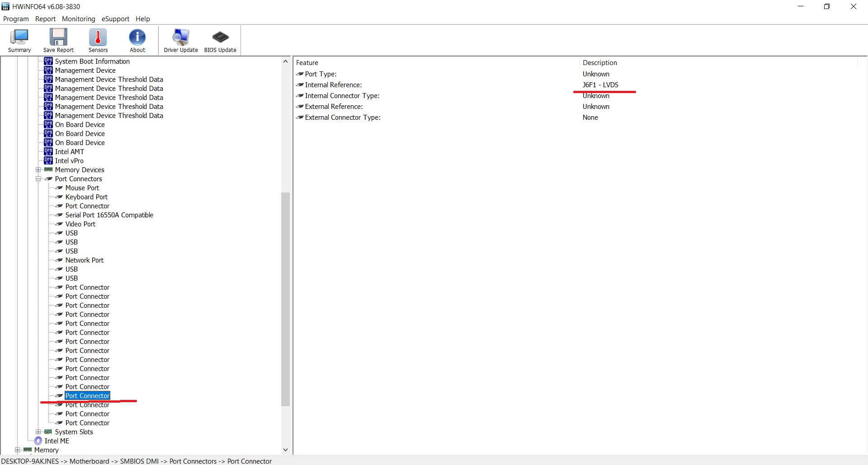Select the Internal Reference row

(576, 85)
